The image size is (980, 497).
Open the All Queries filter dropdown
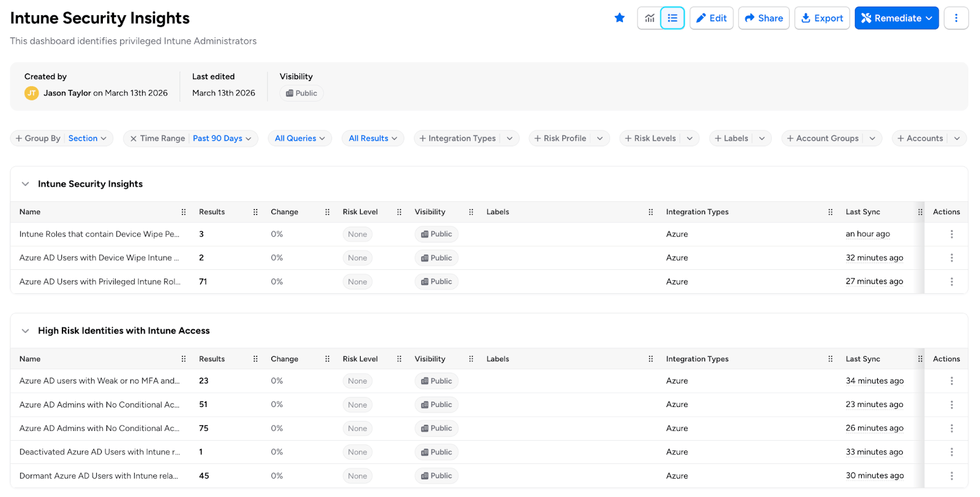pyautogui.click(x=300, y=139)
